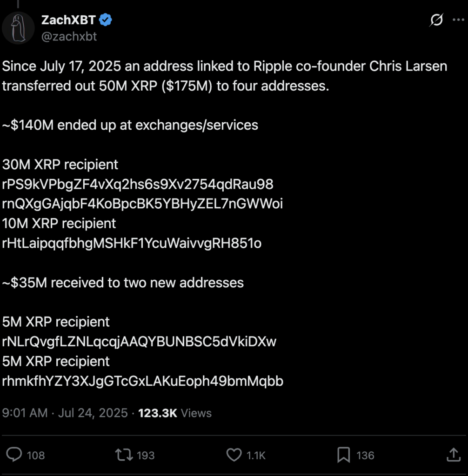Select the rHtLaipqqf 10M recipient address
468x476 pixels.
(132, 243)
